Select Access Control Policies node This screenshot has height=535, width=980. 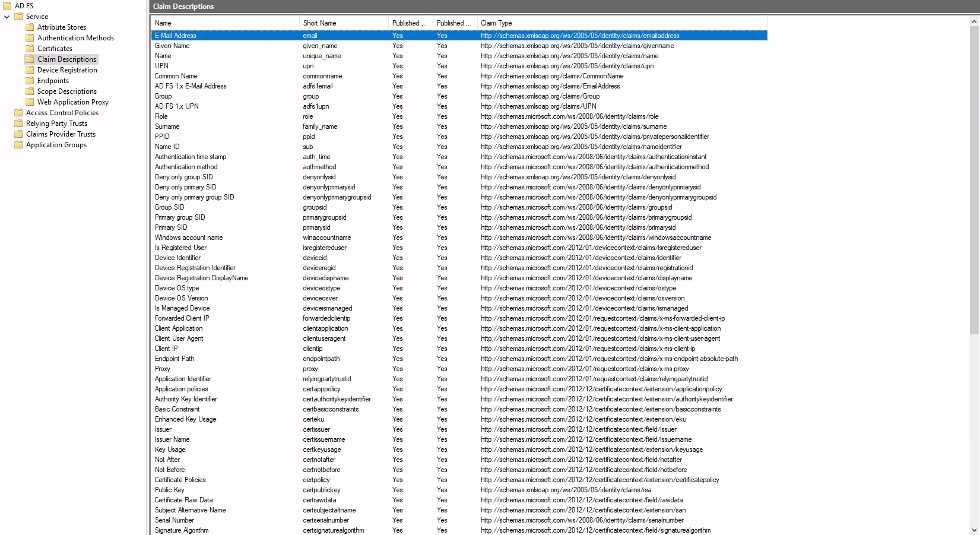point(62,113)
